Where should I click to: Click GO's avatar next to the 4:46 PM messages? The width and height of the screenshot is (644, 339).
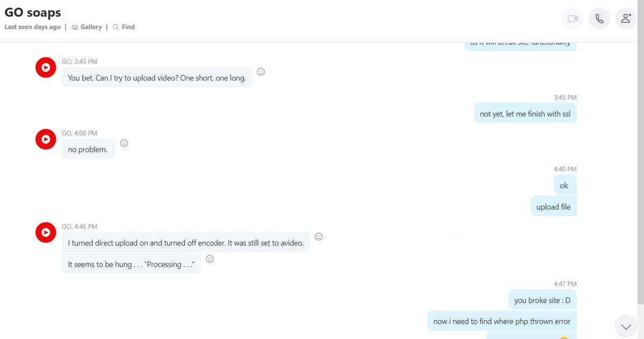tap(46, 232)
